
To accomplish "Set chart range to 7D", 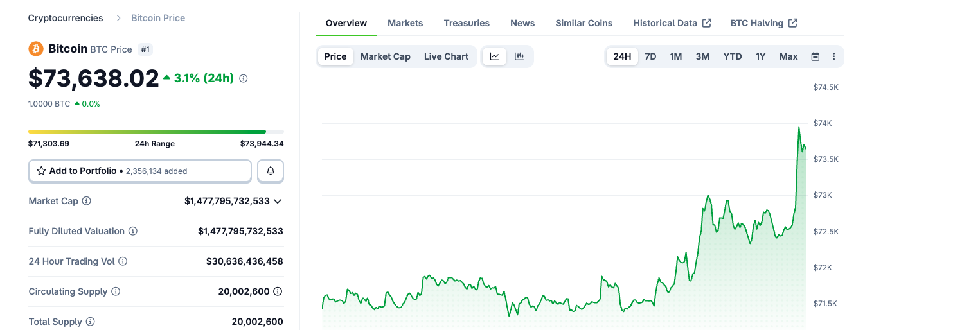I will pyautogui.click(x=650, y=56).
